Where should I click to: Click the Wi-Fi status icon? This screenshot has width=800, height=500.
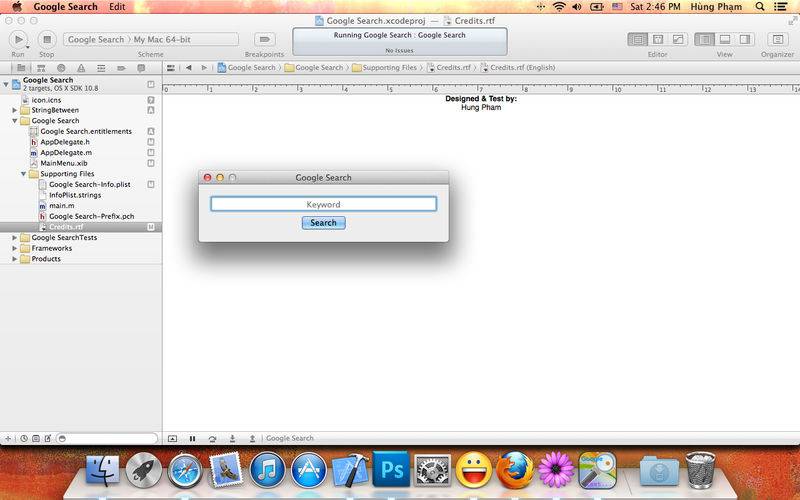(559, 7)
